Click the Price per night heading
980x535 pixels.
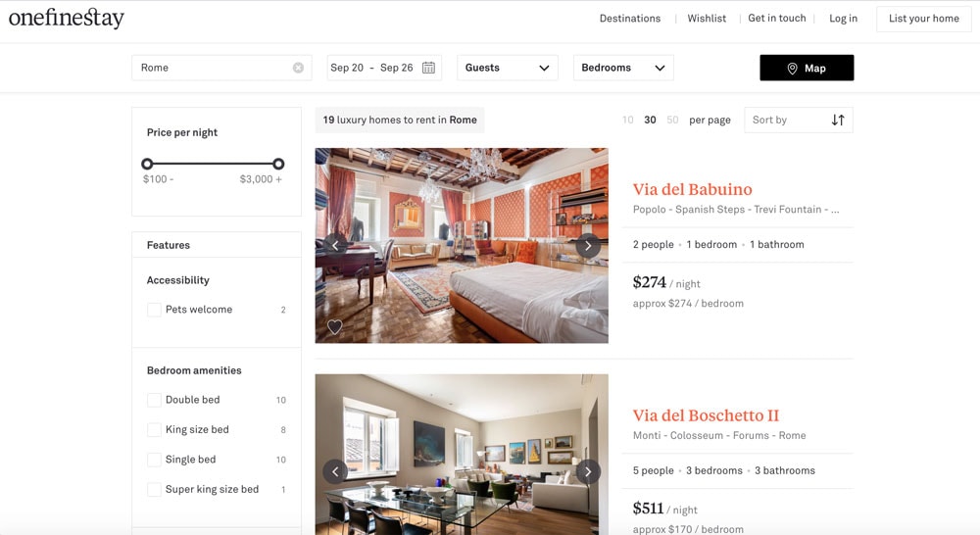182,132
